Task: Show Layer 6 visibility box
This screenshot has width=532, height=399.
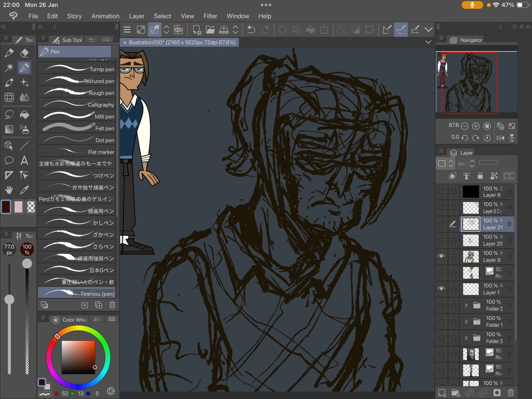Action: 441,192
